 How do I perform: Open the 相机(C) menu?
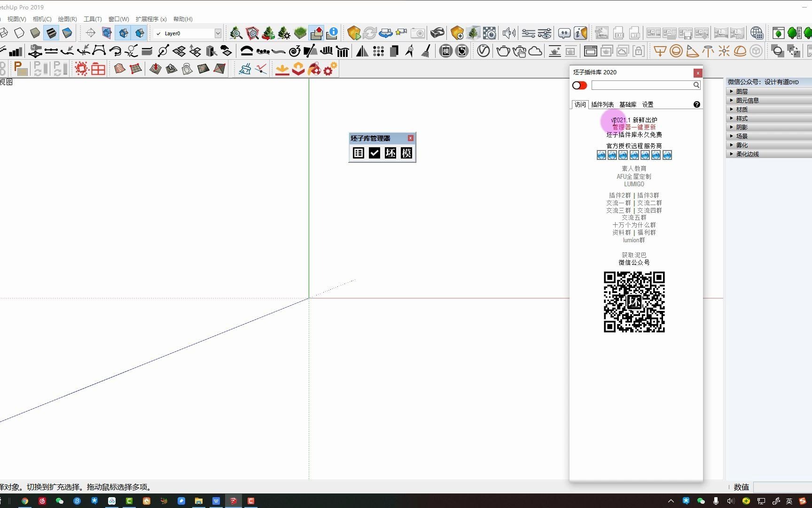click(42, 19)
